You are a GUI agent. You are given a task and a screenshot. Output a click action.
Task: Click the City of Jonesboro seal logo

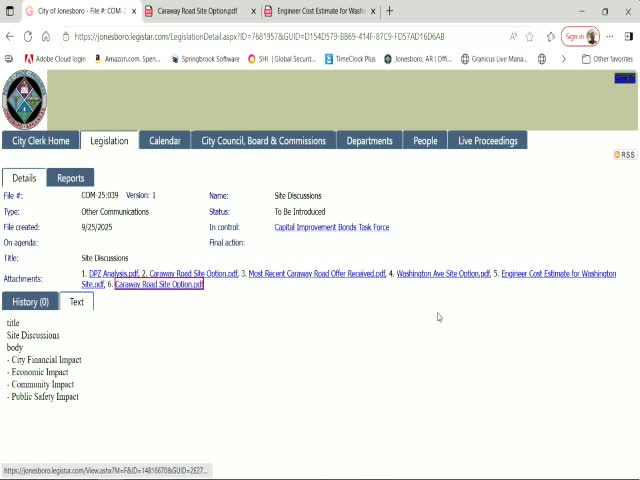tap(24, 100)
